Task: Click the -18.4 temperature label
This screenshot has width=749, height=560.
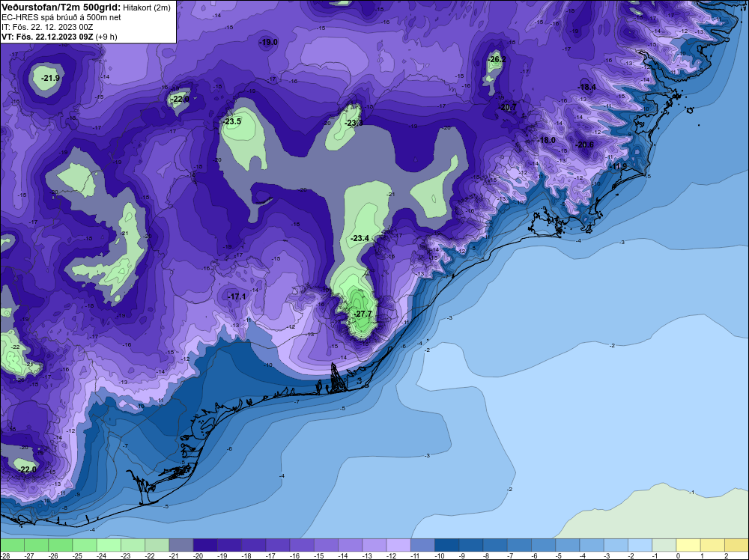Action: click(587, 88)
